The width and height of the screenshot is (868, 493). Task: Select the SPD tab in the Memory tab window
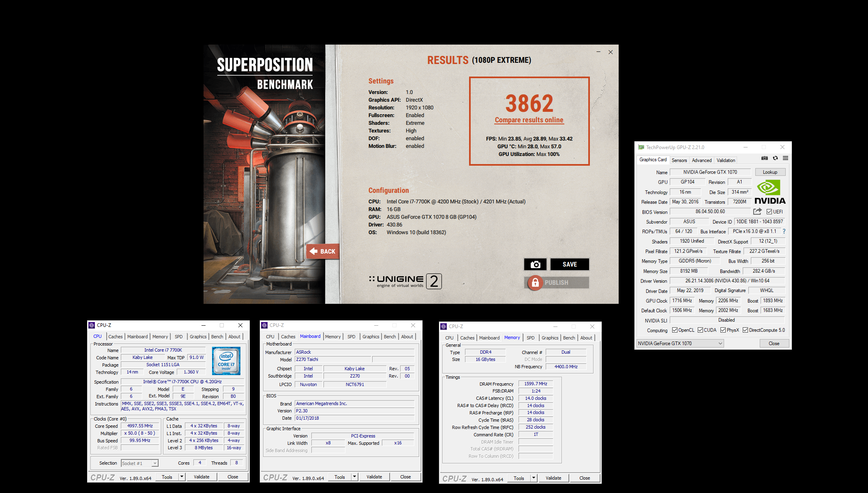530,338
